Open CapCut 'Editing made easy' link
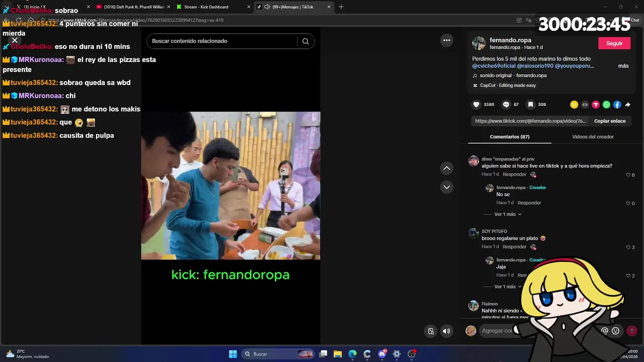 [x=508, y=85]
